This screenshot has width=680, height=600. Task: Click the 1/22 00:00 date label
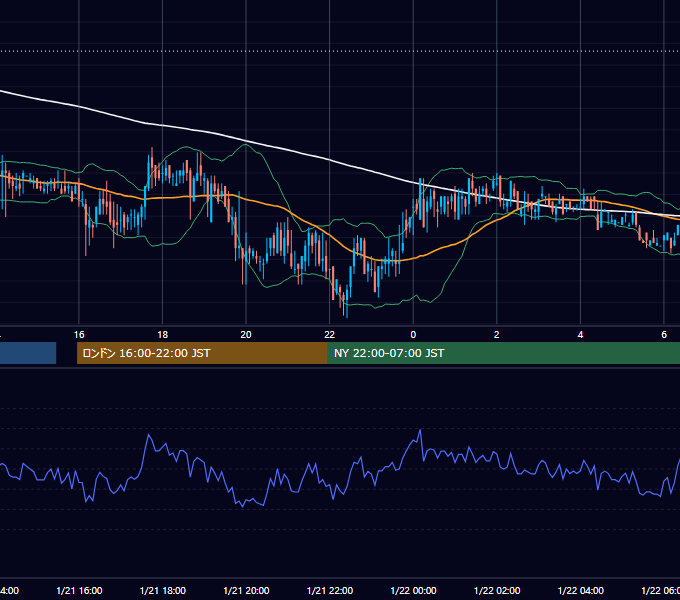tap(413, 591)
